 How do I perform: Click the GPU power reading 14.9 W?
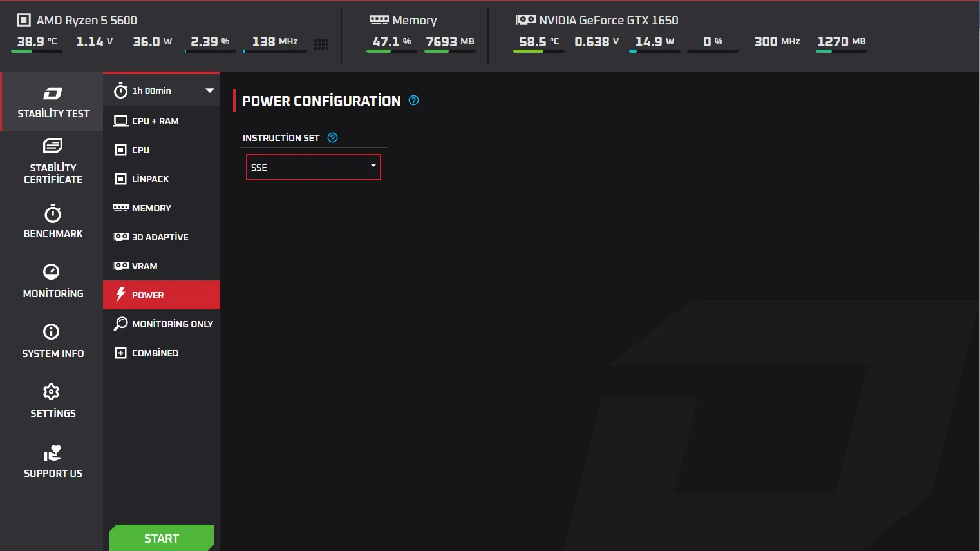point(655,42)
